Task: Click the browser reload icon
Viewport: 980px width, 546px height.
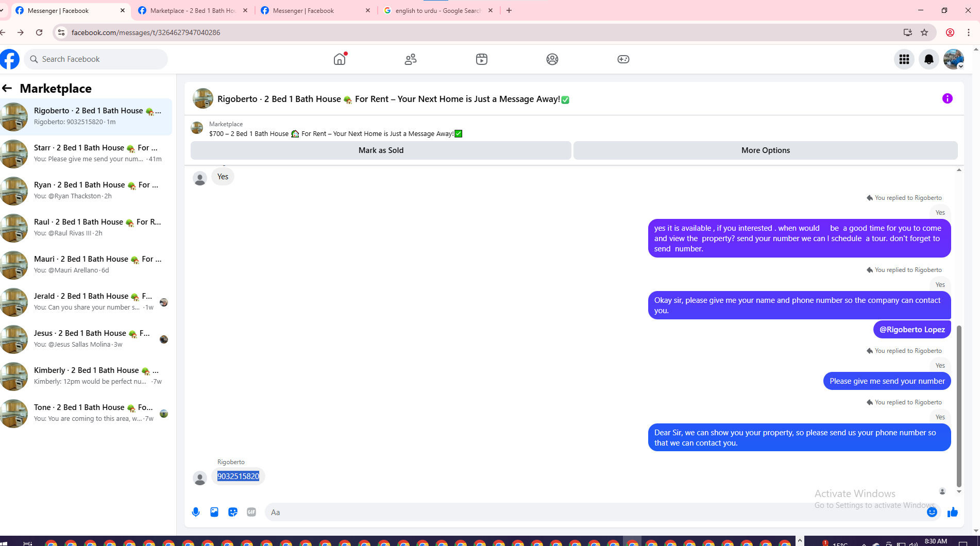Action: point(39,32)
